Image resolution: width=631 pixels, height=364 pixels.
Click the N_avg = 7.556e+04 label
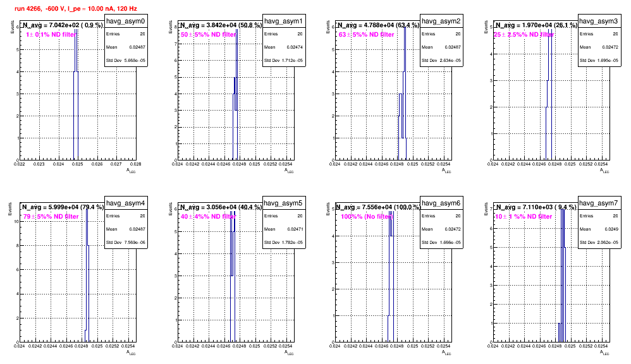(378, 207)
